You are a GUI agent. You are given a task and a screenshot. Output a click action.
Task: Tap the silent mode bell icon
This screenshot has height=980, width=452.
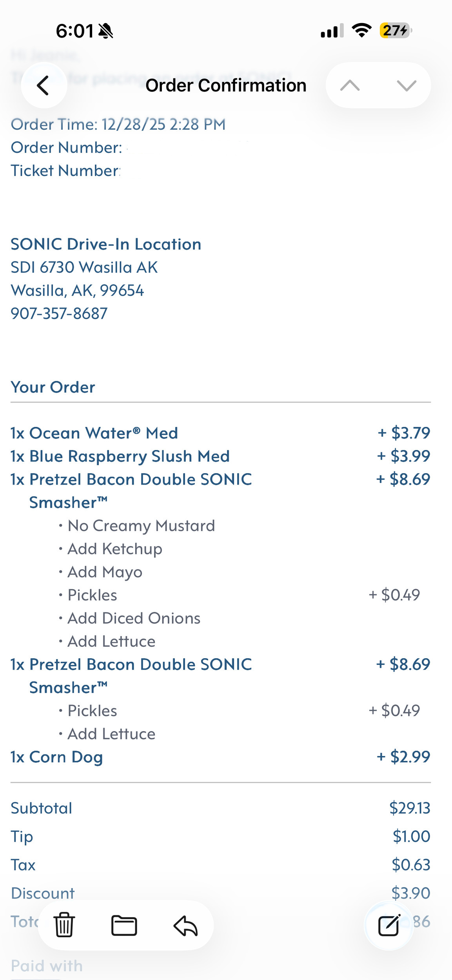[x=105, y=31]
